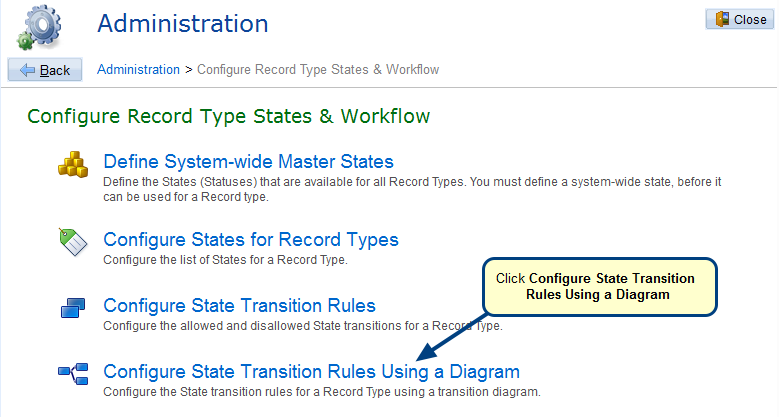
Task: Open the Configure State Transition Rules link
Action: click(x=239, y=305)
